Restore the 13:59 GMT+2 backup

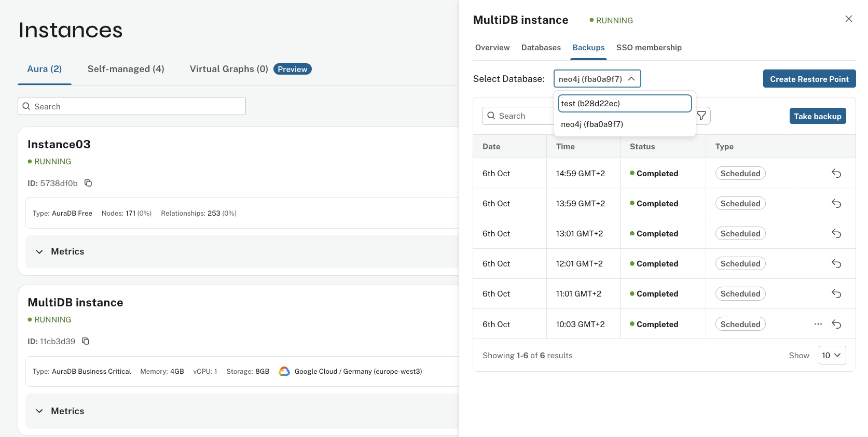(x=836, y=203)
